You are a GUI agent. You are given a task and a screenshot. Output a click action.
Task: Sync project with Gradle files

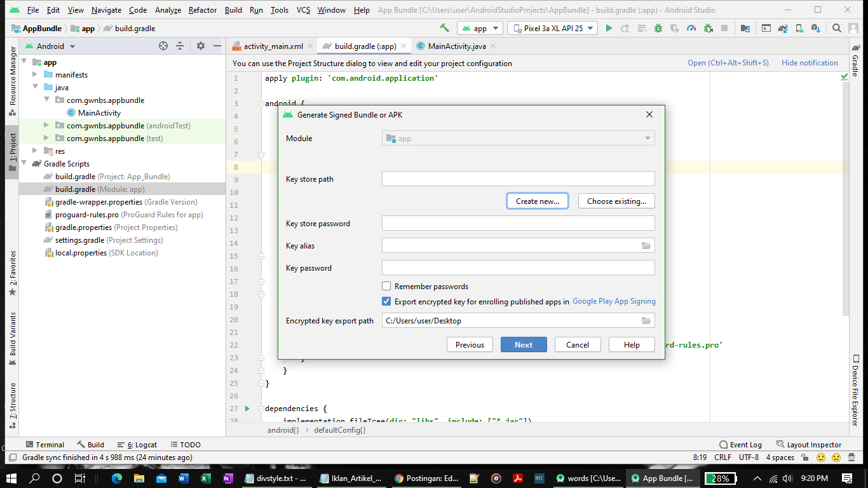pyautogui.click(x=784, y=28)
